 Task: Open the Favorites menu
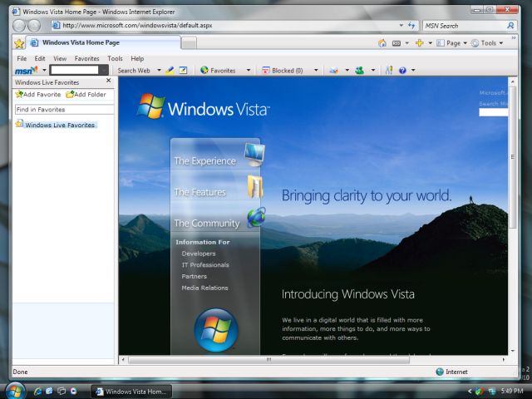tap(86, 59)
